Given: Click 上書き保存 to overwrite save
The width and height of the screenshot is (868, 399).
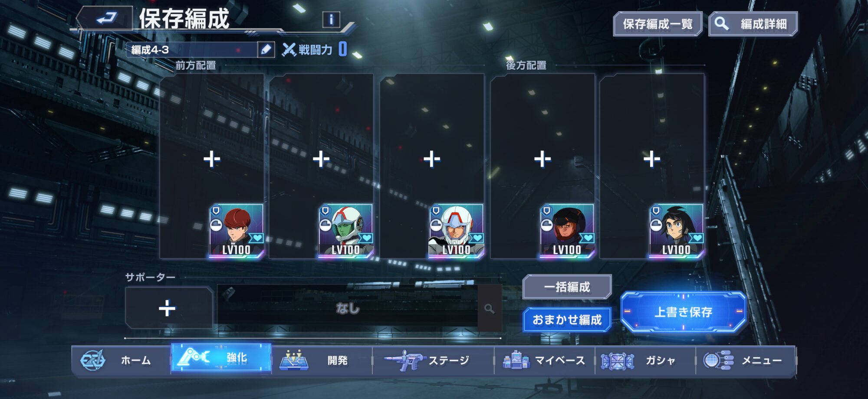Looking at the screenshot, I should [x=684, y=312].
